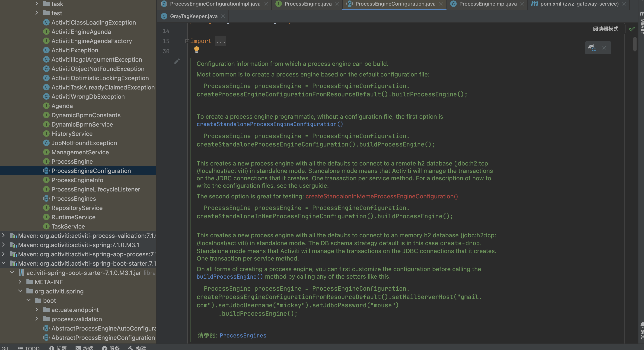Screen dimensions: 644x350
Task: Dismiss the Maven reload floating popup
Action: [x=604, y=48]
